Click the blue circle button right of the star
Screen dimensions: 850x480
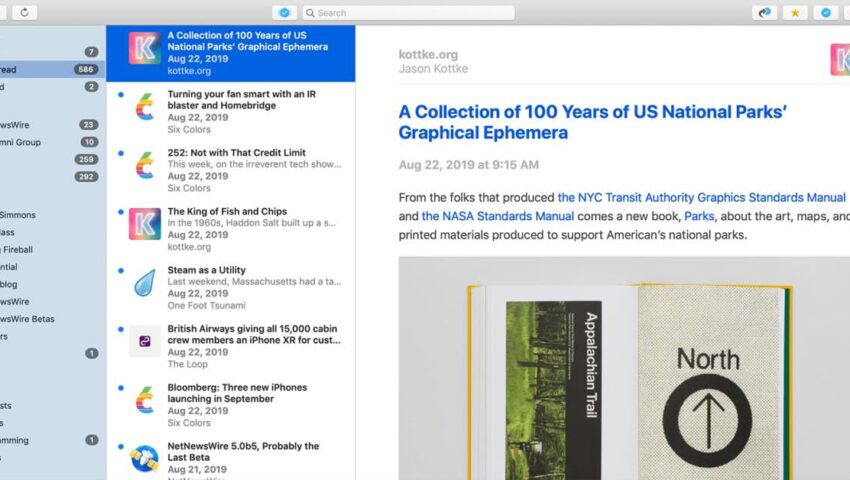pyautogui.click(x=826, y=12)
